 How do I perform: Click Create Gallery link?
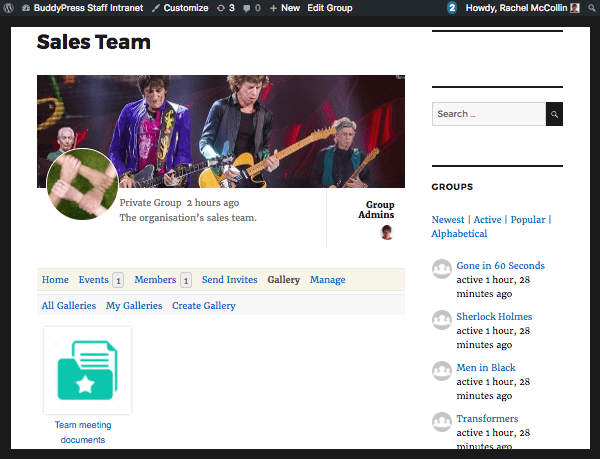click(204, 306)
